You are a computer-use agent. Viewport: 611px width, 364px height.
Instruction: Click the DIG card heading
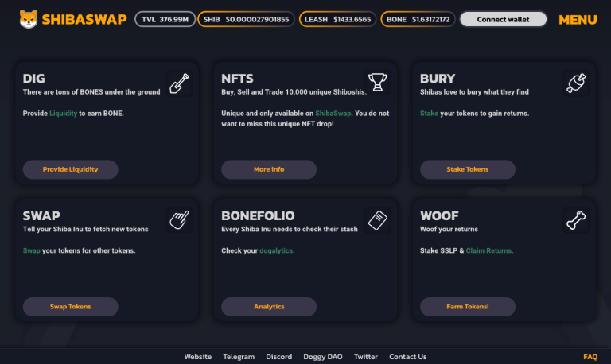pyautogui.click(x=34, y=79)
